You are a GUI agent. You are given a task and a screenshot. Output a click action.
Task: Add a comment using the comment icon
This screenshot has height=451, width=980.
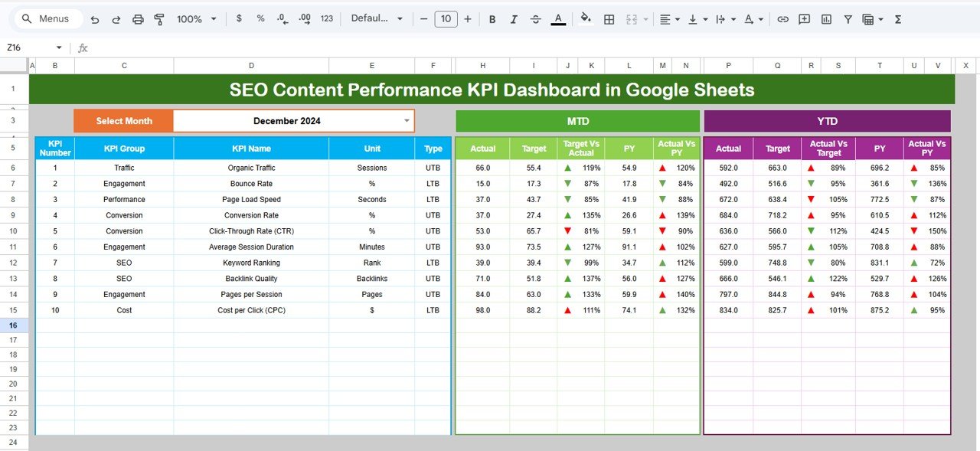tap(805, 18)
